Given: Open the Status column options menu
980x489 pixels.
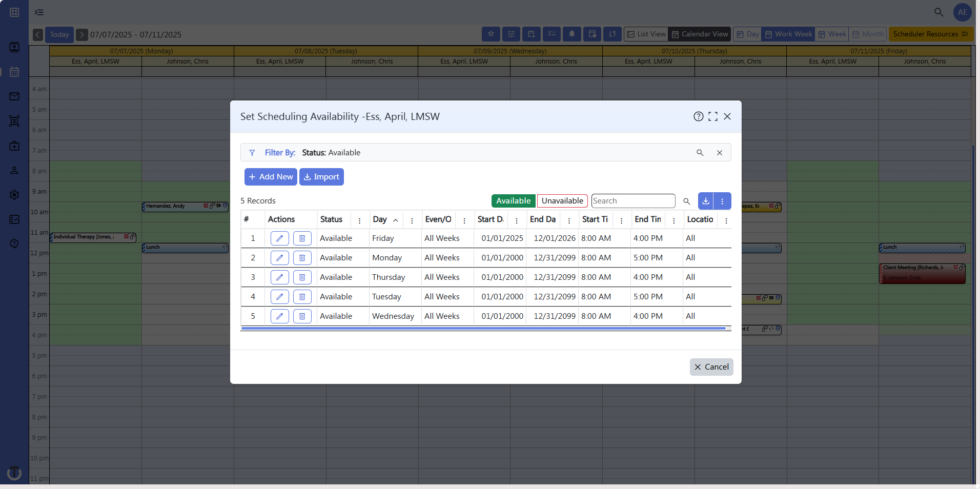Looking at the screenshot, I should click(x=360, y=219).
